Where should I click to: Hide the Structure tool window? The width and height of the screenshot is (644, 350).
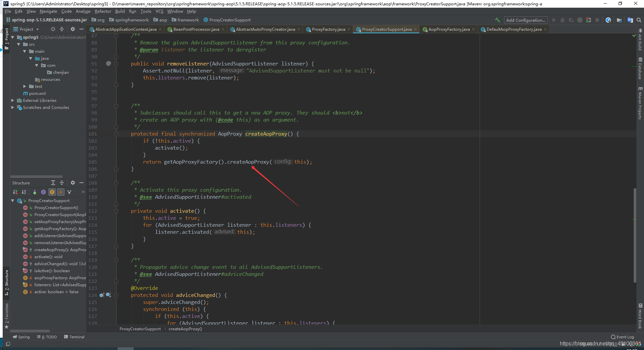(x=81, y=183)
